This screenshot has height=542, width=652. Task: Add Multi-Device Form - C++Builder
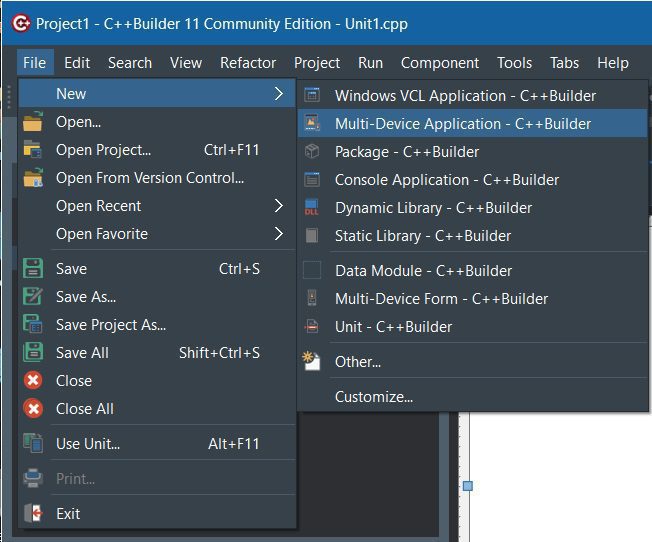point(473,298)
